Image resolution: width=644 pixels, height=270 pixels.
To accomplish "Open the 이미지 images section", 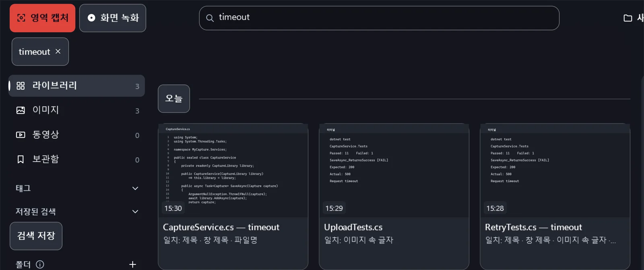I will [76, 110].
